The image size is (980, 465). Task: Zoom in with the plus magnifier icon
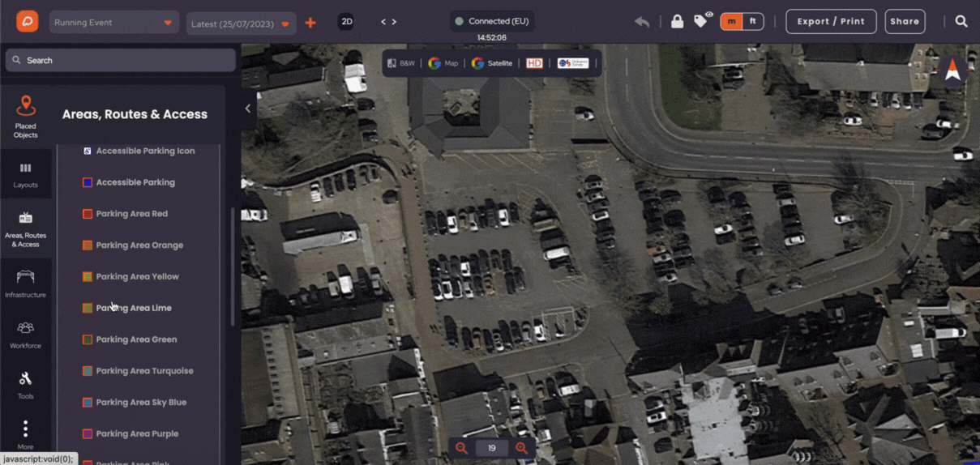(521, 448)
